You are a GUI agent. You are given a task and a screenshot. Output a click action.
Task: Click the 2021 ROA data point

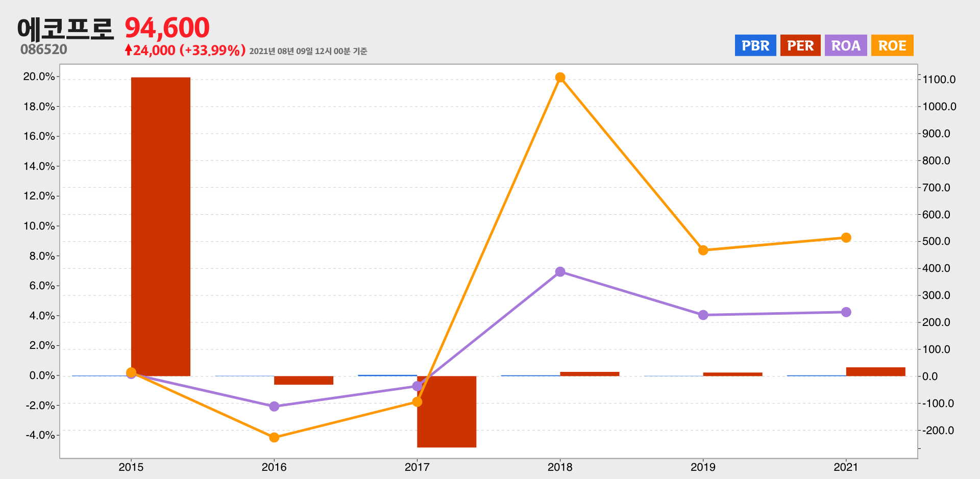pos(846,312)
